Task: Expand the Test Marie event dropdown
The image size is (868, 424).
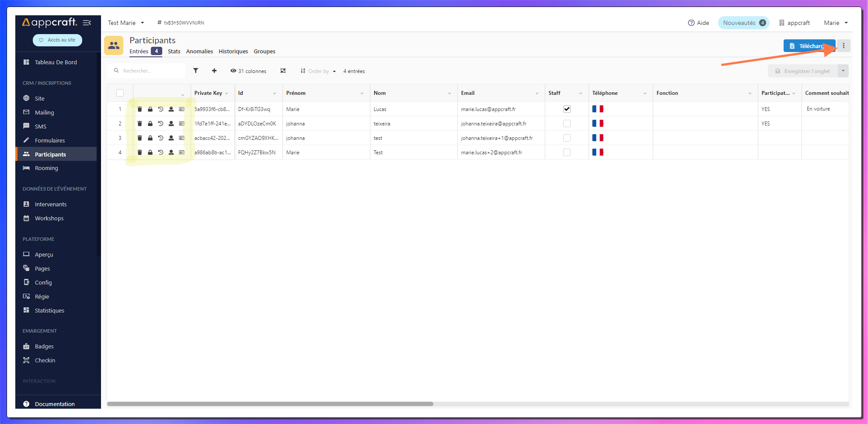Action: pos(126,23)
